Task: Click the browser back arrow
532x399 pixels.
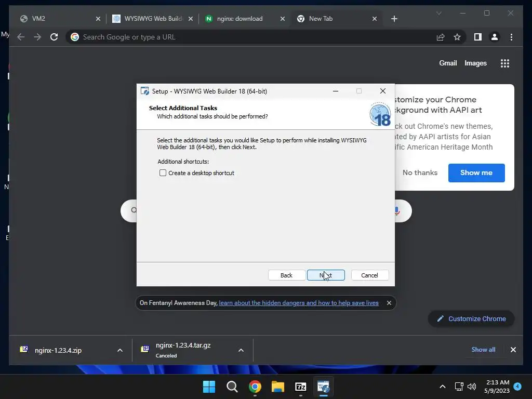Action: tap(21, 37)
